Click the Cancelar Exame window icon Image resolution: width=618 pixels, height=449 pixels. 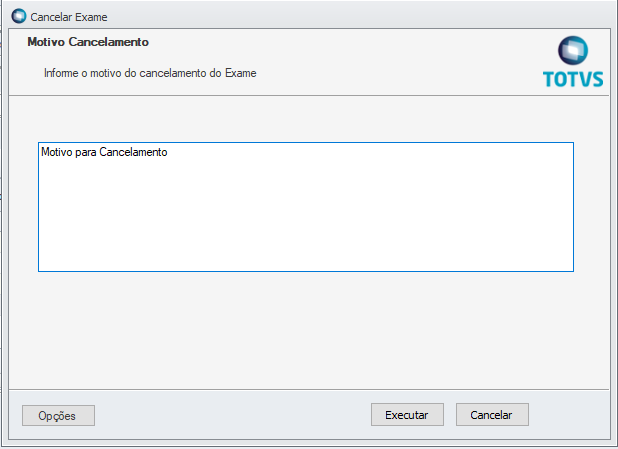tap(18, 16)
